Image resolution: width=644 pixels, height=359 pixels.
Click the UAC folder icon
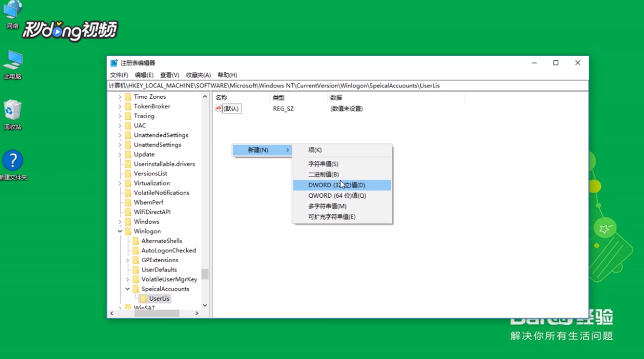pyautogui.click(x=128, y=125)
